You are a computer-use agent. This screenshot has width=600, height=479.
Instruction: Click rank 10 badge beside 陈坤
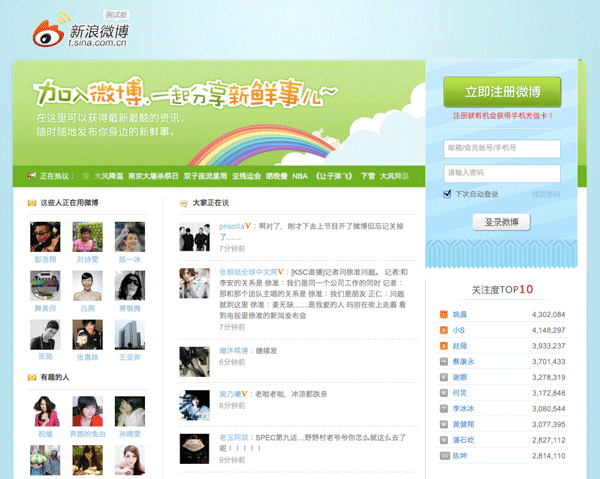(x=444, y=456)
